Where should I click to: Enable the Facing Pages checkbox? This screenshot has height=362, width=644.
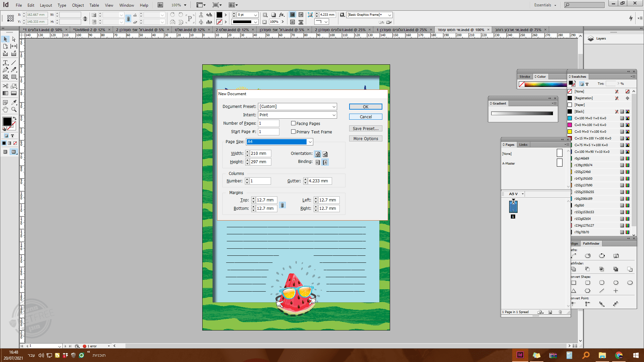pos(293,123)
